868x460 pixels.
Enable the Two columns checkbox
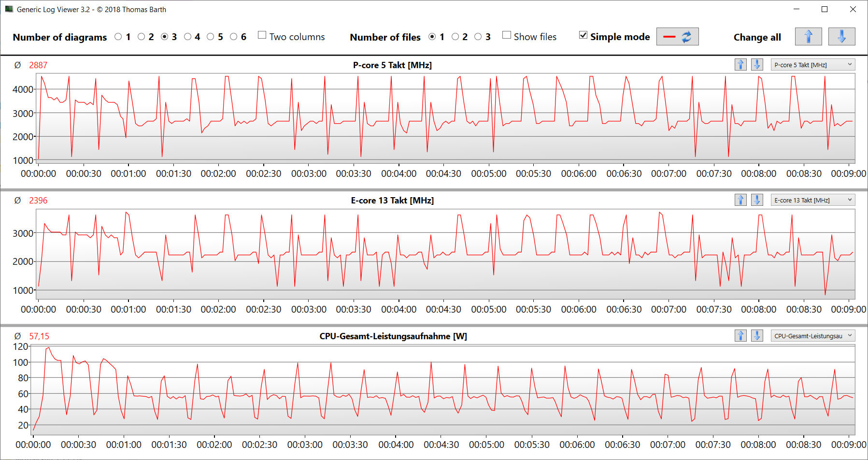pos(262,35)
